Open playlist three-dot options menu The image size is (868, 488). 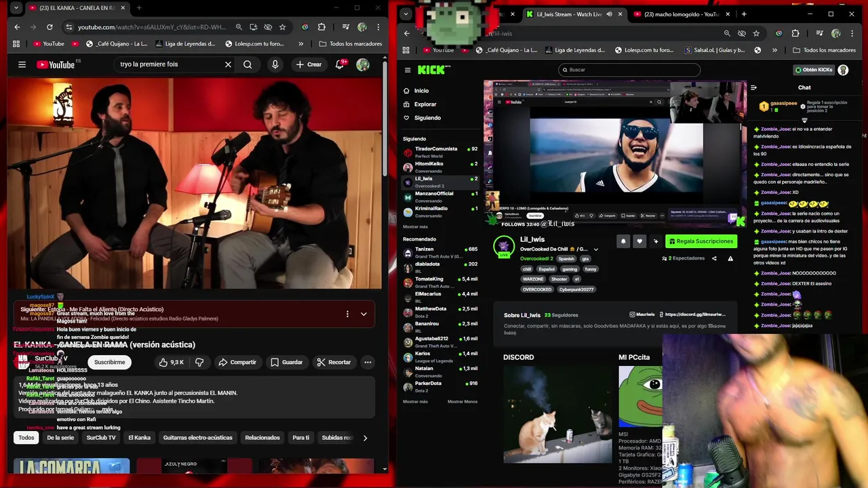pos(347,314)
